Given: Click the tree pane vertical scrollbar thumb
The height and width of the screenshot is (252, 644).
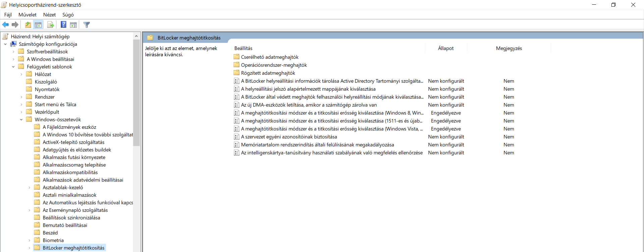Looking at the screenshot, I should pos(136,93).
